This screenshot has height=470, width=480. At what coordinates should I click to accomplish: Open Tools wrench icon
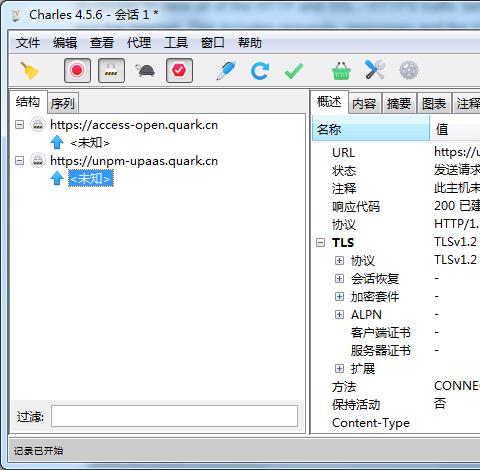(375, 70)
